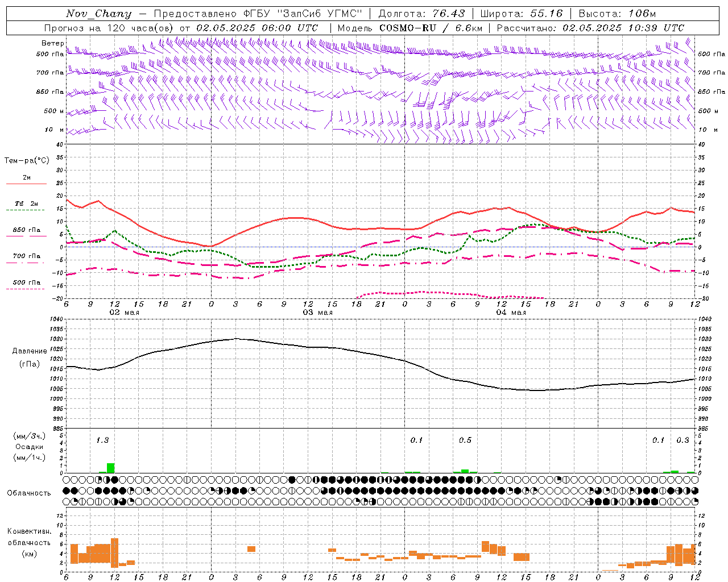Click the 500 гПа temperature legend label
Viewport: 728px width, 582px height.
(x=27, y=282)
